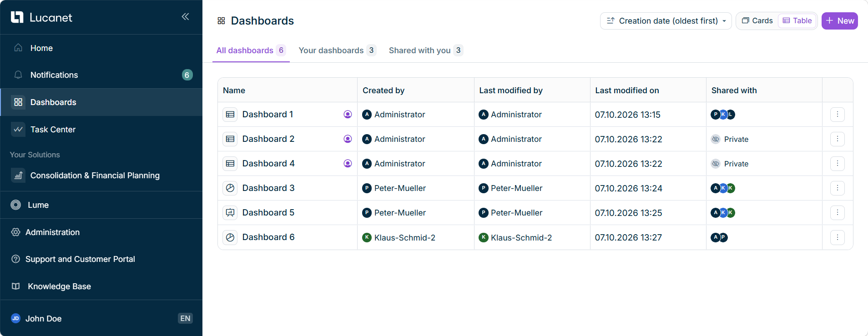Open Support and Customer Portal
This screenshot has width=868, height=336.
tap(101, 259)
